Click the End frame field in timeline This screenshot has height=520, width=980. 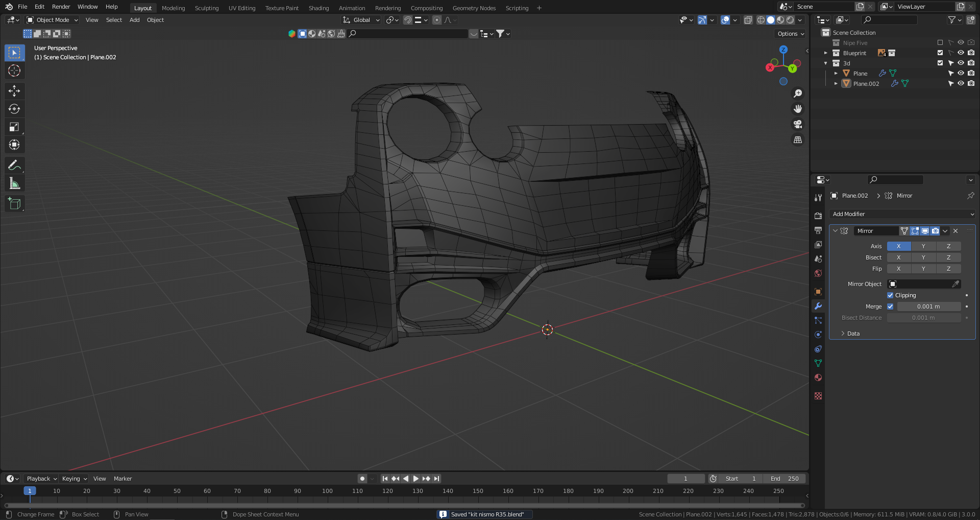(x=785, y=479)
